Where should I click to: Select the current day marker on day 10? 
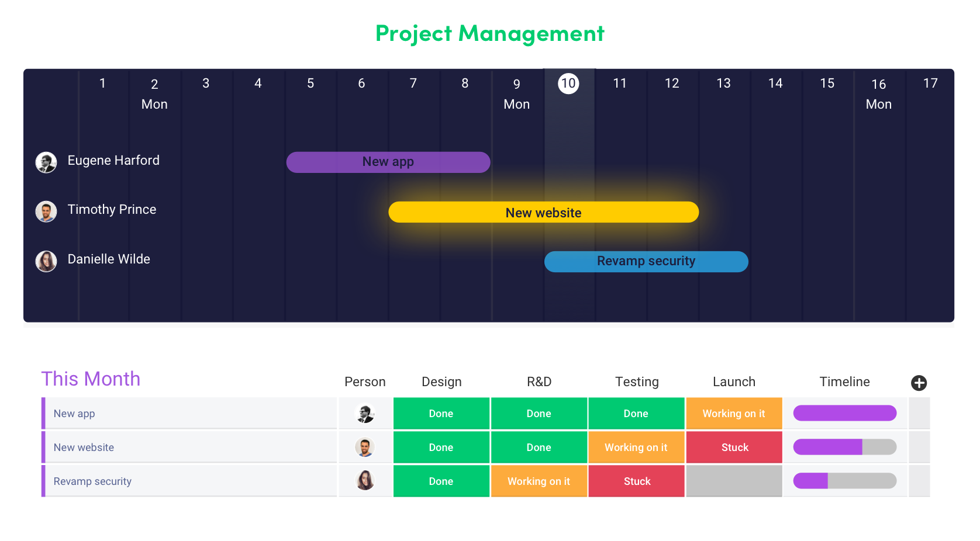[x=568, y=84]
